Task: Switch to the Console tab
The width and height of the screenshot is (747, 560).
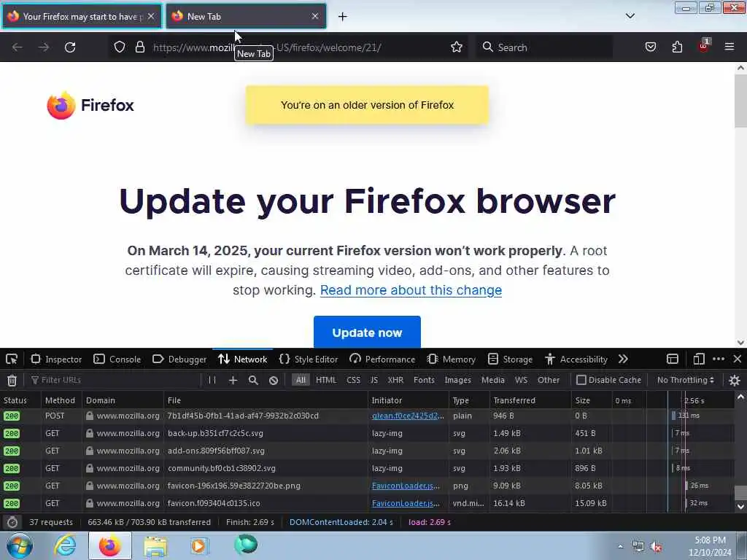Action: pyautogui.click(x=117, y=359)
